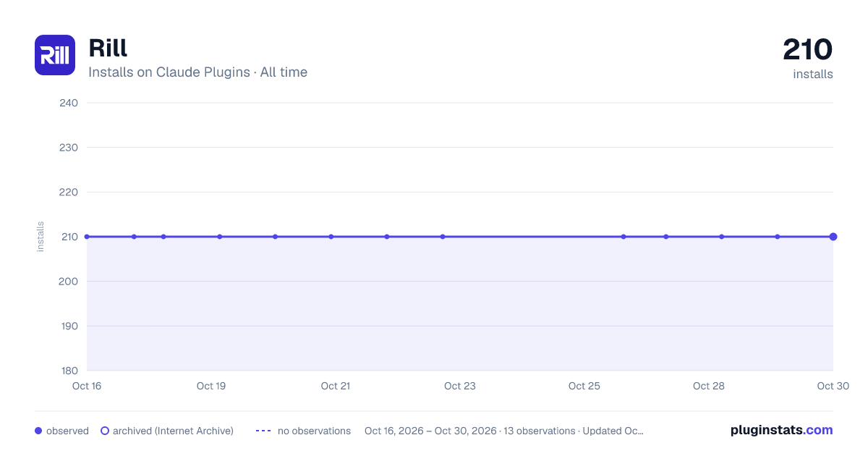Click the '210' y-axis label
This screenshot has height=456, width=868.
pyautogui.click(x=69, y=237)
